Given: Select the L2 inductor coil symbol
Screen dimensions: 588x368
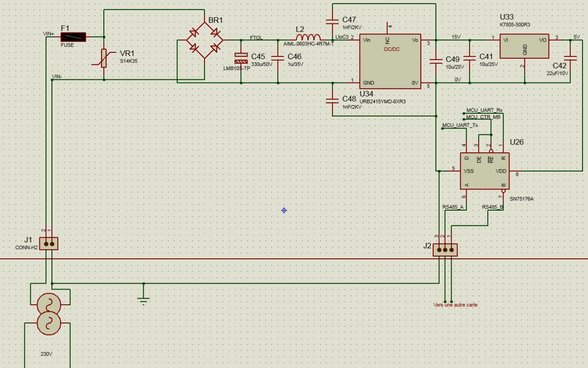Looking at the screenshot, I should click(308, 38).
